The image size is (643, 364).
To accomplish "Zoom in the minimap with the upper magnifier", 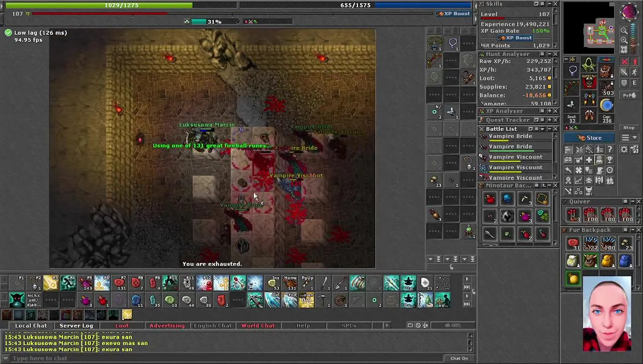I will click(624, 31).
